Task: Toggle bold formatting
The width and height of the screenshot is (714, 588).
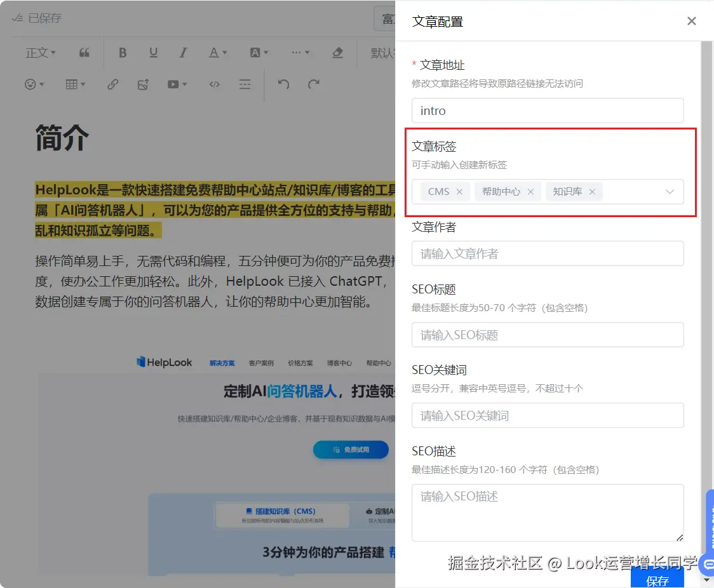Action: coord(123,53)
